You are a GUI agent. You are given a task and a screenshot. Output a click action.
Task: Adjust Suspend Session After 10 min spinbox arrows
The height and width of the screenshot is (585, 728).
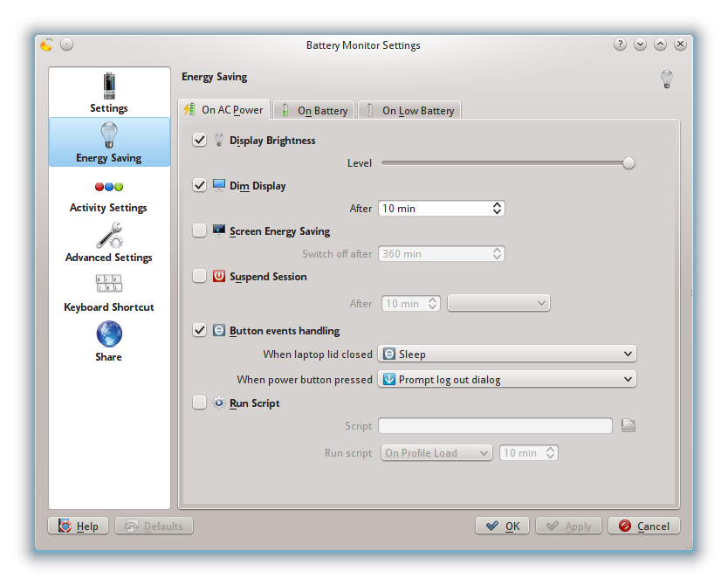[x=432, y=303]
